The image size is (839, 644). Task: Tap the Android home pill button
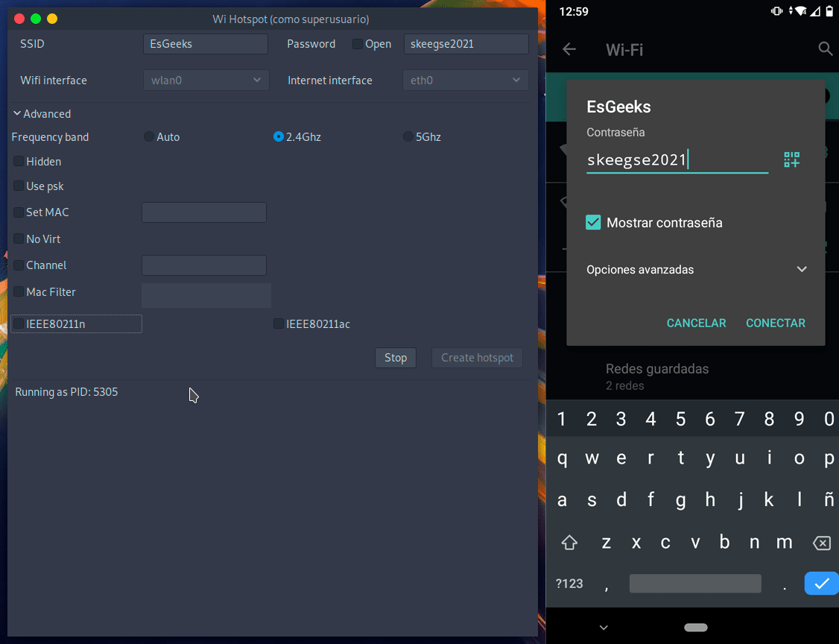[x=695, y=627]
